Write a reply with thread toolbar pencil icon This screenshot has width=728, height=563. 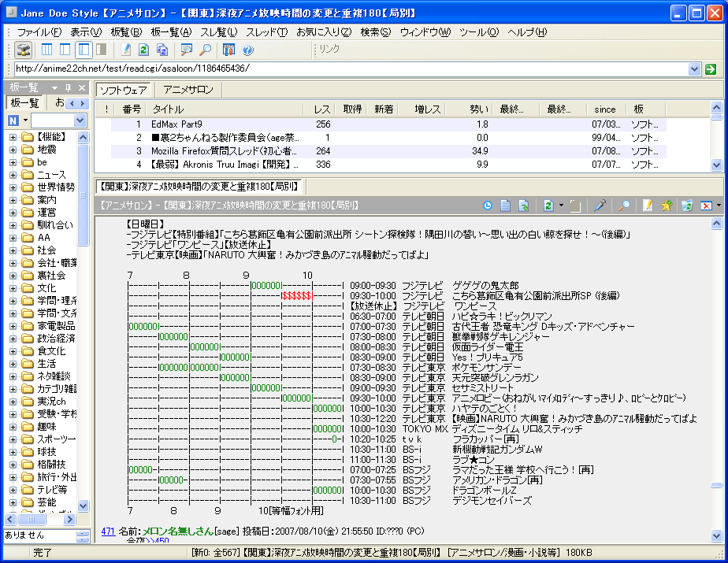(648, 206)
